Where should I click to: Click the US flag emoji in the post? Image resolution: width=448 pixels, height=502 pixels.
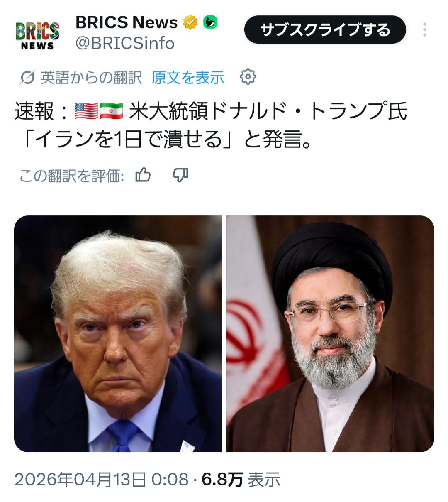(86, 111)
